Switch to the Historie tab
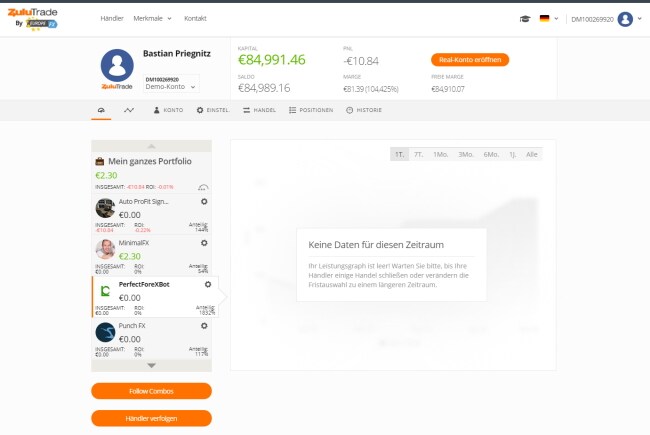650x435 pixels. 364,110
